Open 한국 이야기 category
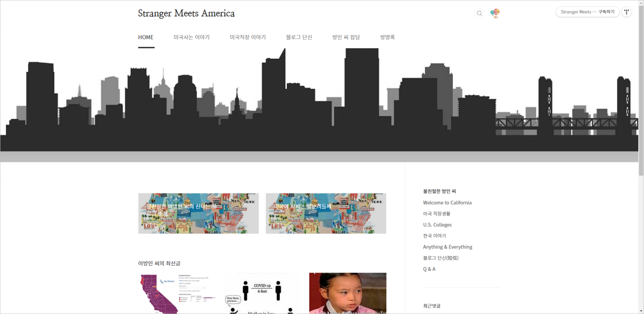 tap(435, 236)
